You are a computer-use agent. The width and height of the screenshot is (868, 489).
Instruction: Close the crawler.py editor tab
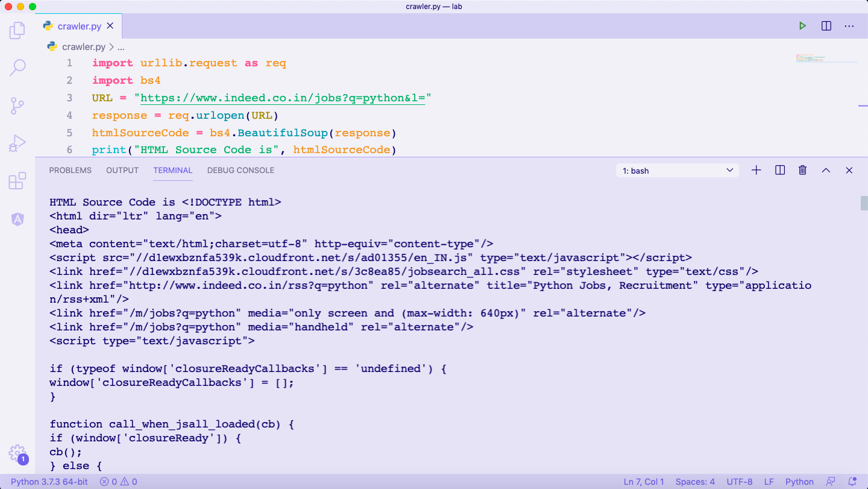tap(110, 26)
